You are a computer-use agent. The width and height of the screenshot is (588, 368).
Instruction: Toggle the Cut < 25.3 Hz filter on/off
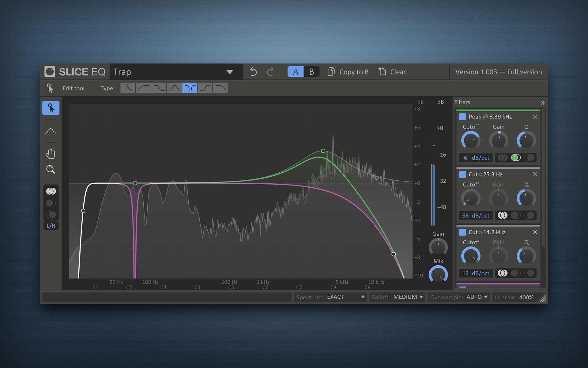click(x=462, y=174)
